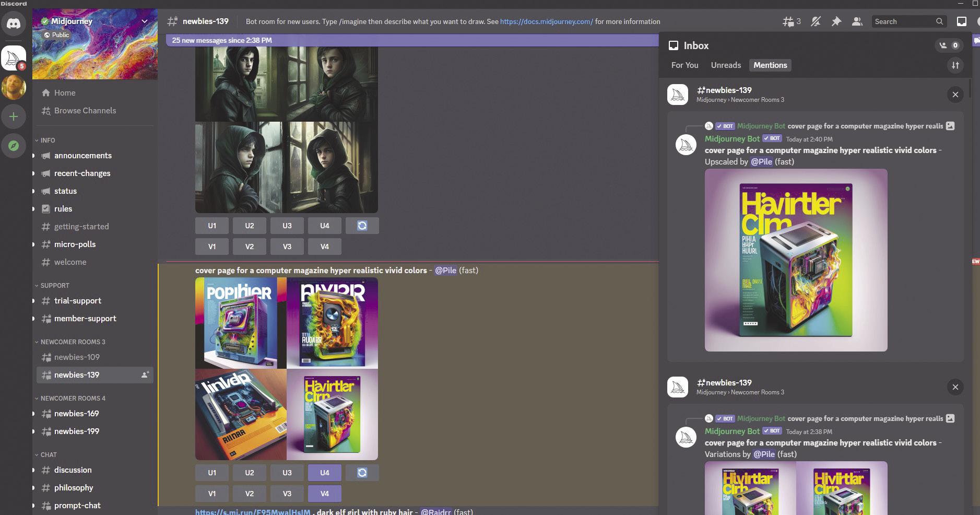Click friend requests icon in Inbox header
The width and height of the screenshot is (980, 515).
(949, 45)
